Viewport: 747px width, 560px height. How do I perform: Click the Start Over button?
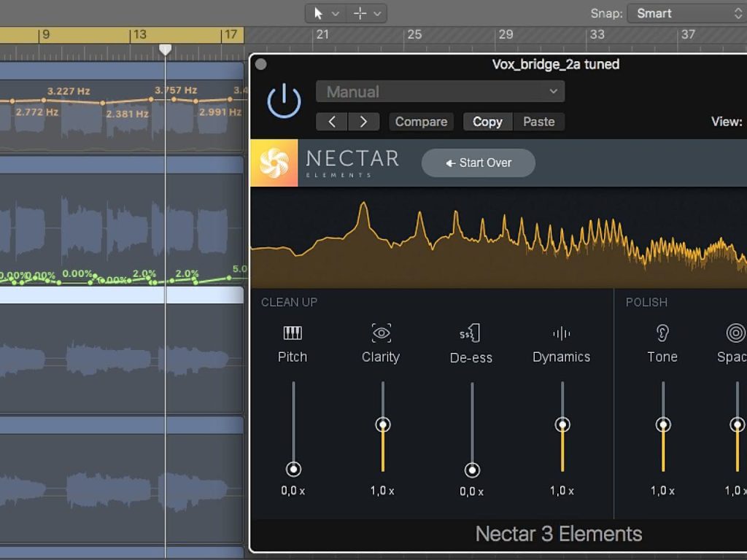pyautogui.click(x=479, y=163)
